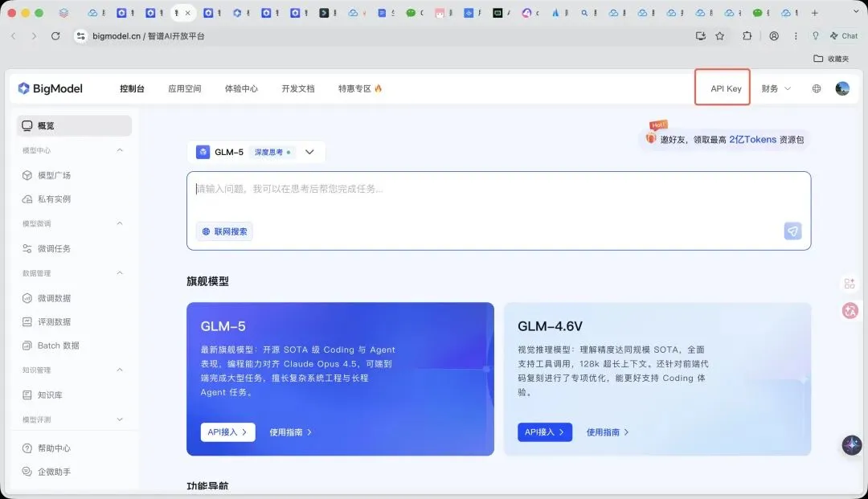
Task: Open the 特惠专区 tab
Action: [x=360, y=88]
